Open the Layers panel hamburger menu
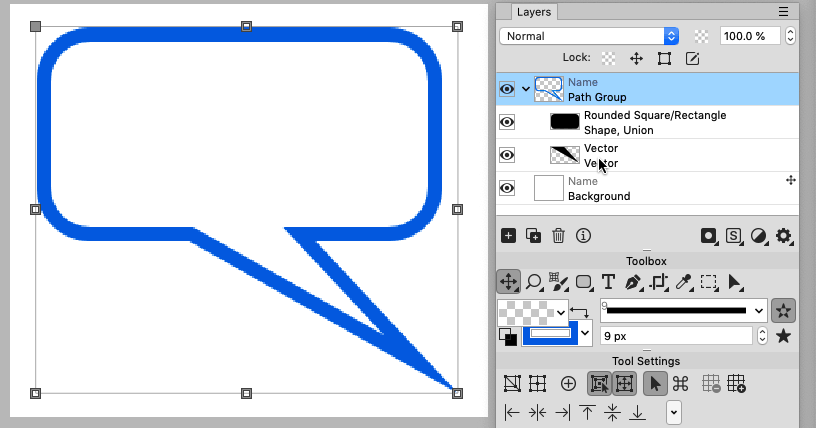Viewport: 816px width, 428px height. pyautogui.click(x=783, y=11)
